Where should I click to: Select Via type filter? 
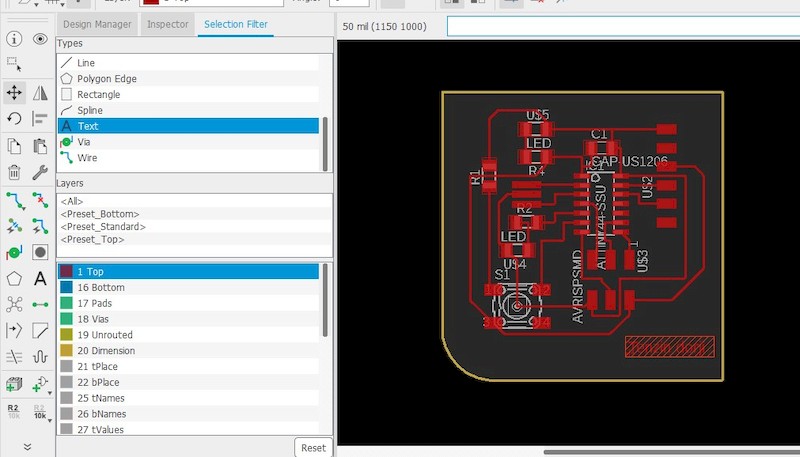[188, 142]
